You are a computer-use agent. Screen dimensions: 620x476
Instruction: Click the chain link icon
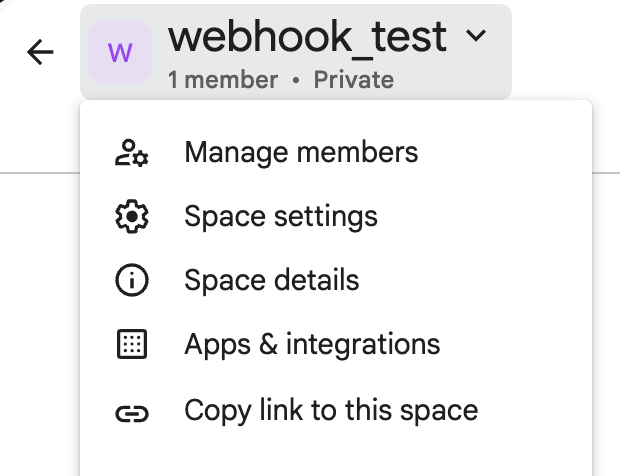(x=132, y=414)
